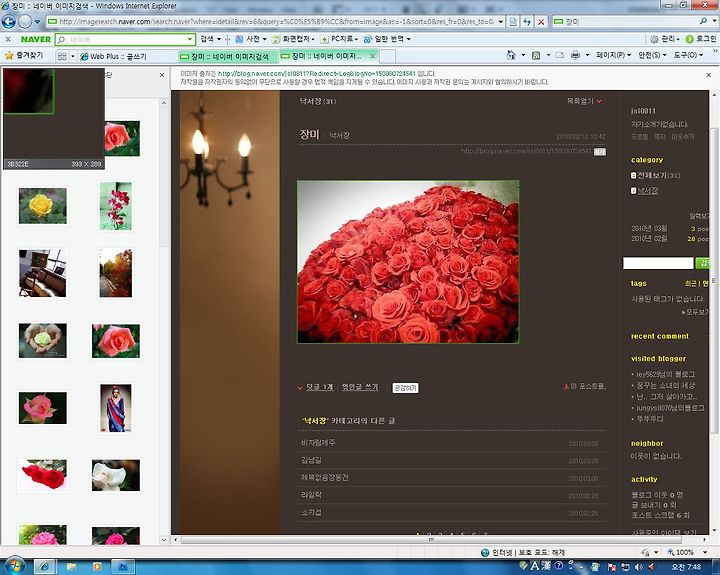
Task: Select the yellow rose thumbnail
Action: pyautogui.click(x=43, y=206)
